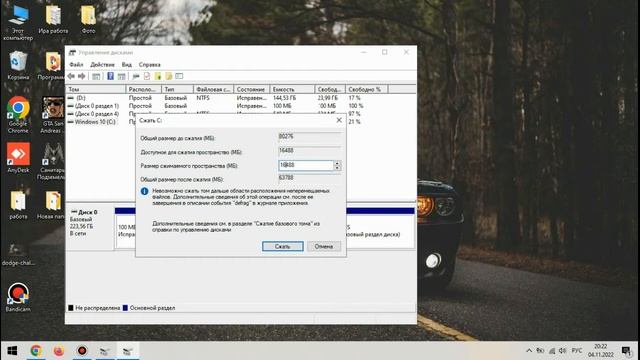Open the Действие menu
Screen dimensions: 640x360
click(102, 64)
